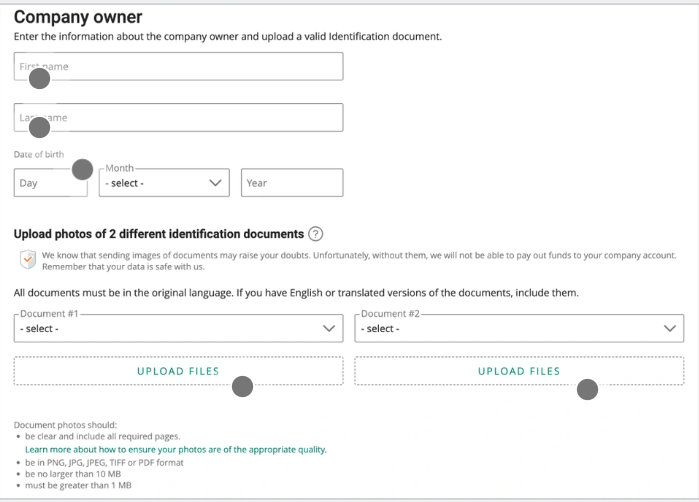The width and height of the screenshot is (699, 502).
Task: Click the Year input field
Action: coord(292,183)
